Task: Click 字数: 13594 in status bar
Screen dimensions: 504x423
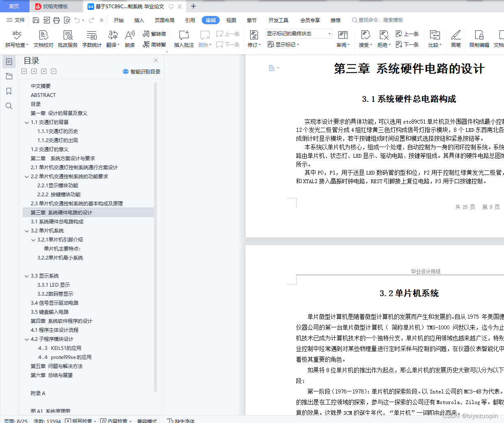Action: click(47, 421)
